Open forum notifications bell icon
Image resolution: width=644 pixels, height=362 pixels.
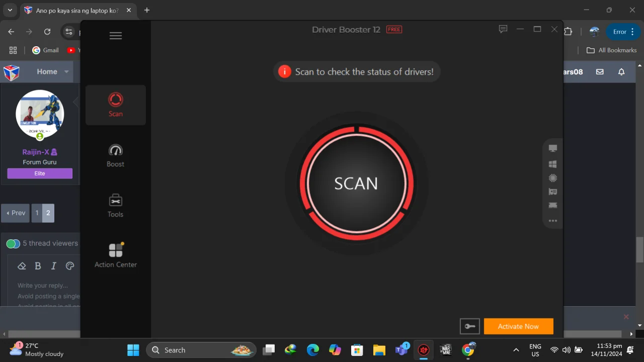tap(621, 72)
